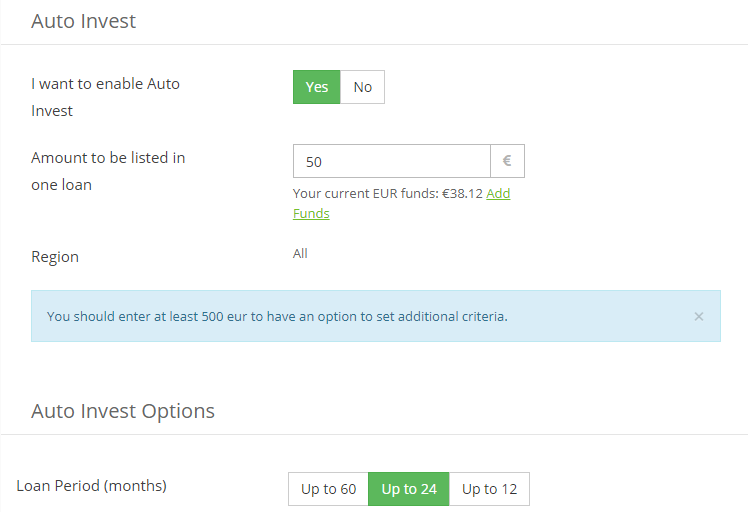This screenshot has height=512, width=748.
Task: Enable Auto Invest with Yes
Action: point(316,87)
